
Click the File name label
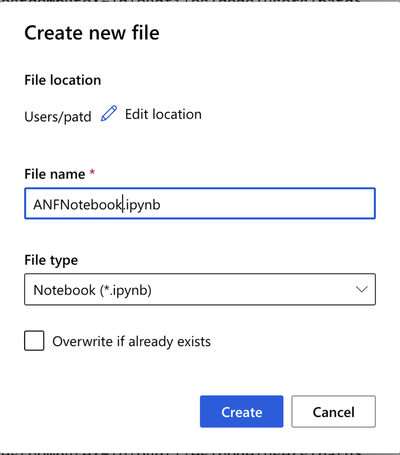[x=55, y=174]
